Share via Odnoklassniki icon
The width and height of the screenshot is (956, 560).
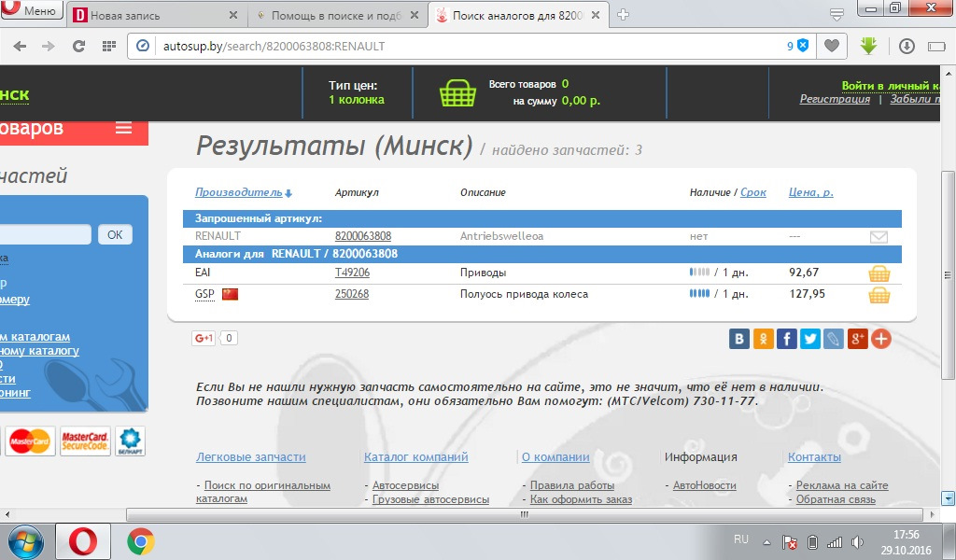pos(763,339)
